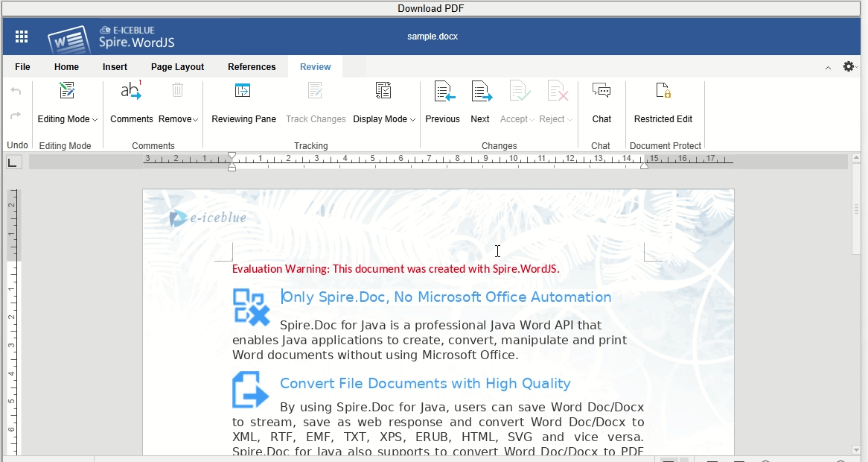Expand the Editing Mode dropdown
The height and width of the screenshot is (462, 868).
click(95, 120)
